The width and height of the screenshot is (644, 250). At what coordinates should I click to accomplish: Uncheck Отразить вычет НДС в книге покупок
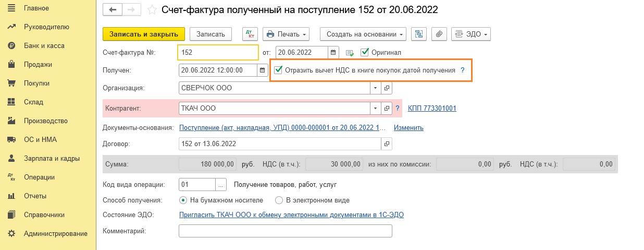pyautogui.click(x=279, y=70)
